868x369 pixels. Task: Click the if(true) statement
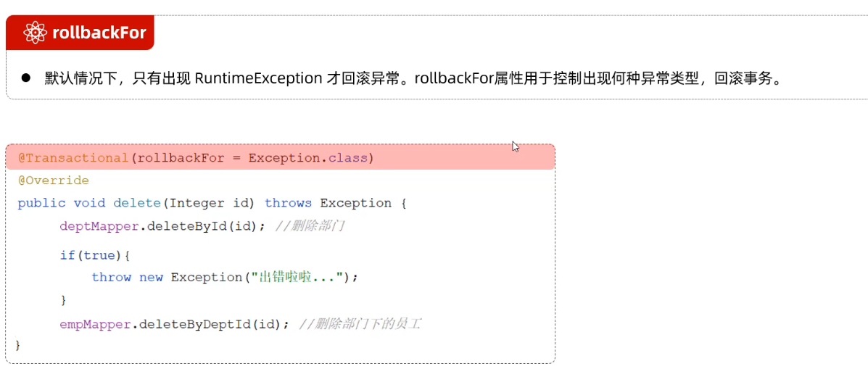[94, 255]
